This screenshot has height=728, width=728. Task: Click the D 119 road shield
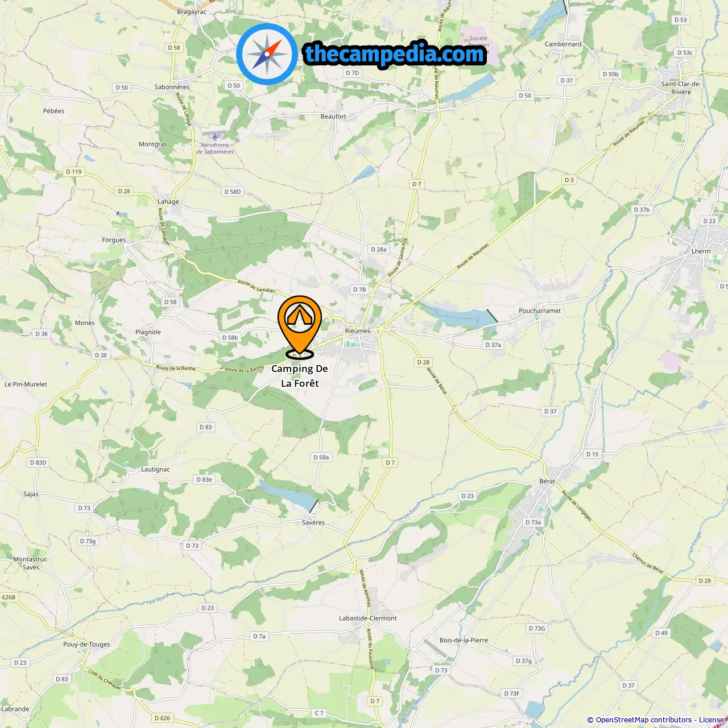click(74, 171)
